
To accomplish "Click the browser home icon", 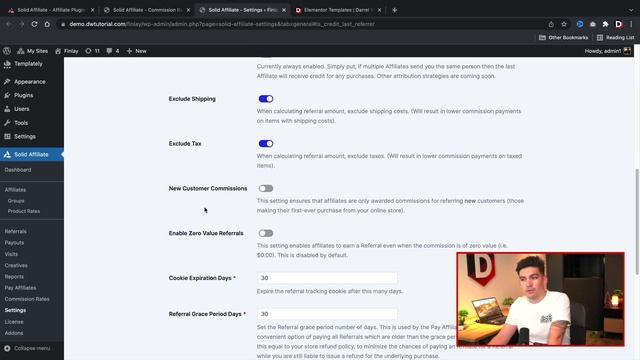I will (47, 24).
